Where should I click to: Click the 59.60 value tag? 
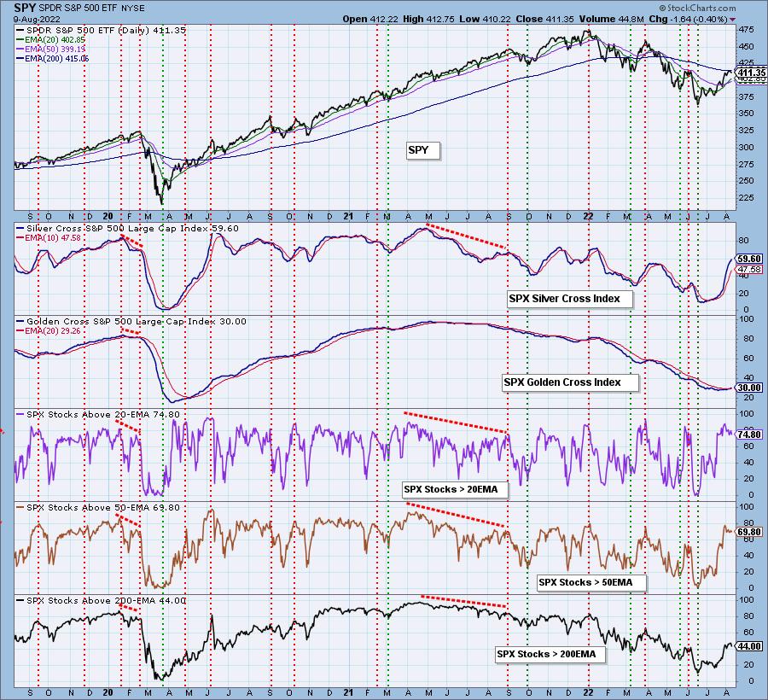[750, 259]
